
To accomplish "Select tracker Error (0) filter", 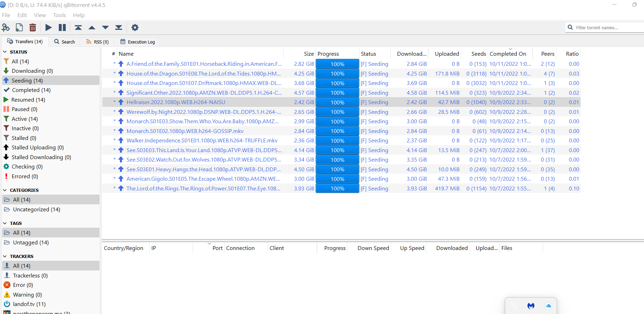I will [x=51, y=285].
